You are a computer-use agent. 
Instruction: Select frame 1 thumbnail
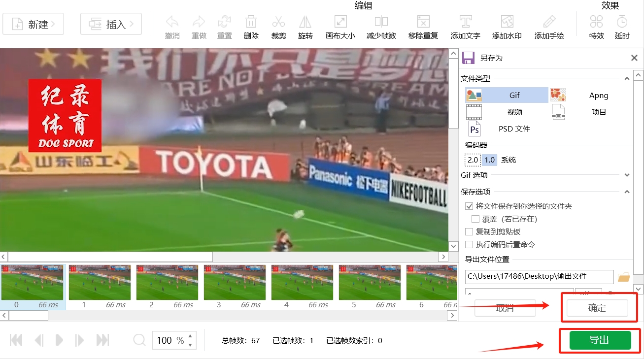click(x=100, y=287)
